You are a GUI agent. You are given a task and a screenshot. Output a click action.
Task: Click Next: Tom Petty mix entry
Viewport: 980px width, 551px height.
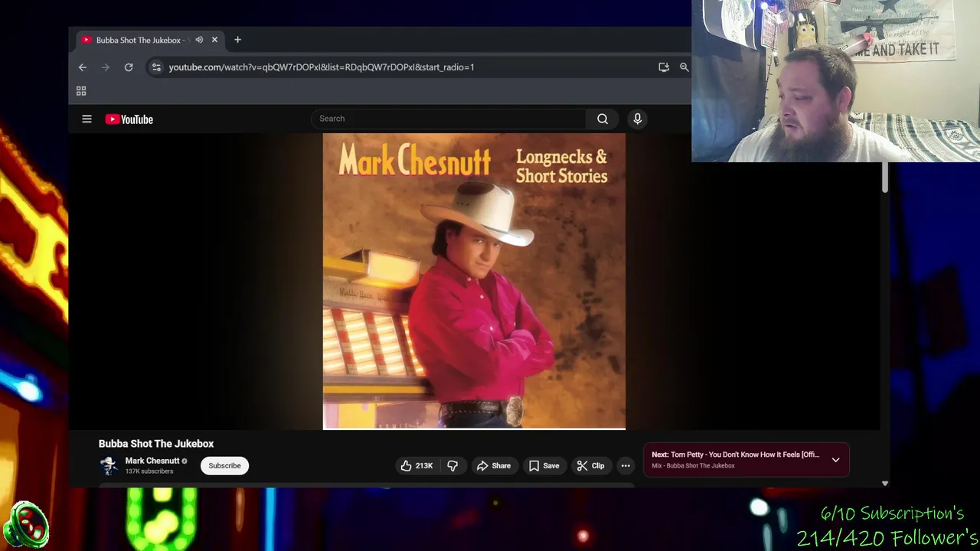click(x=735, y=455)
